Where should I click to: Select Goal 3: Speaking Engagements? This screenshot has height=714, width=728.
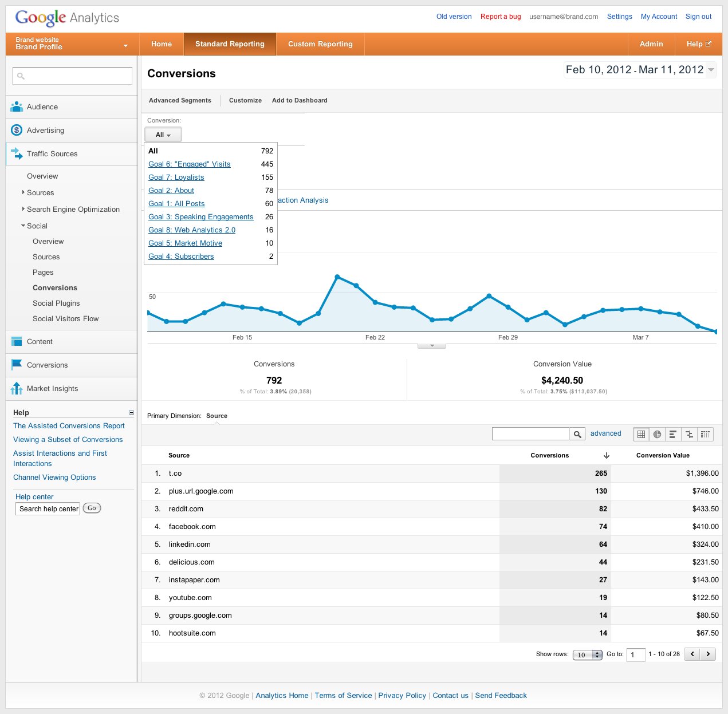click(201, 216)
